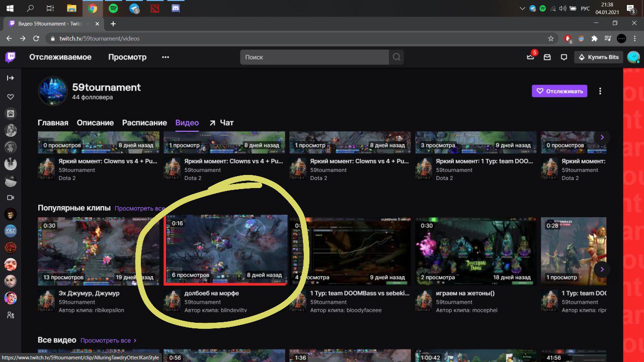This screenshot has width=644, height=362.
Task: Select the Видео tab
Action: (187, 123)
